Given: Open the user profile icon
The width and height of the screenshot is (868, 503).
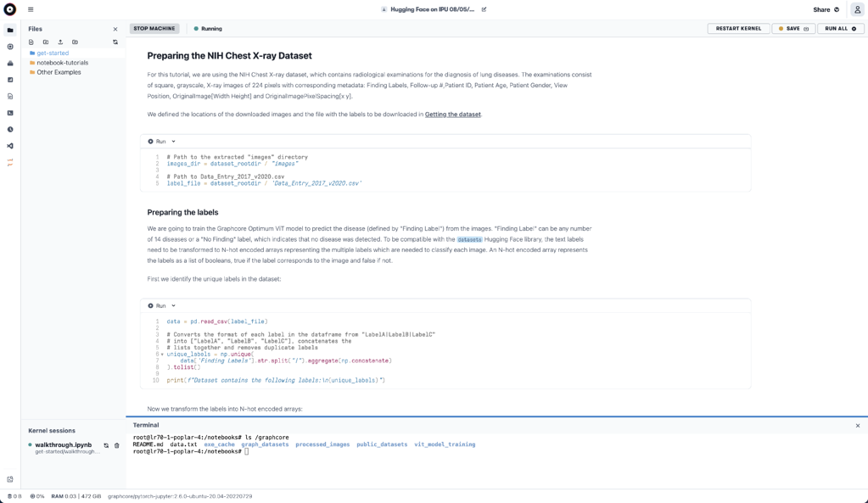Looking at the screenshot, I should click(857, 9).
